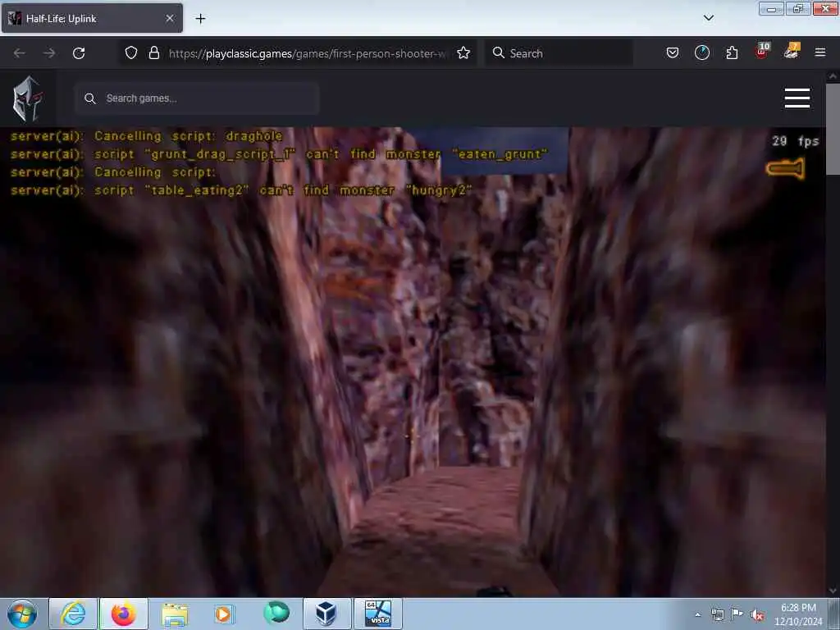The height and width of the screenshot is (630, 840).
Task: Show site security padlock info
Action: click(x=154, y=52)
